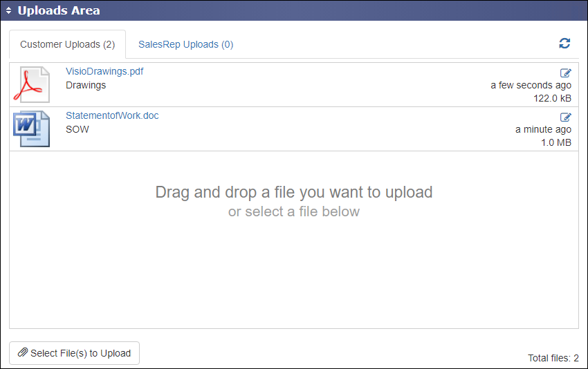
Task: Click the "a minute ago" timestamp
Action: pyautogui.click(x=543, y=129)
